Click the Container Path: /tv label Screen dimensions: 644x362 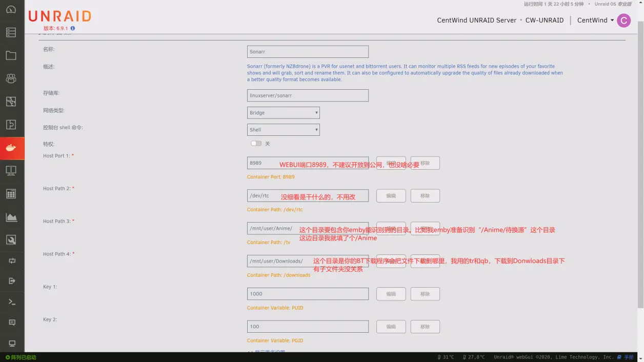[269, 243]
